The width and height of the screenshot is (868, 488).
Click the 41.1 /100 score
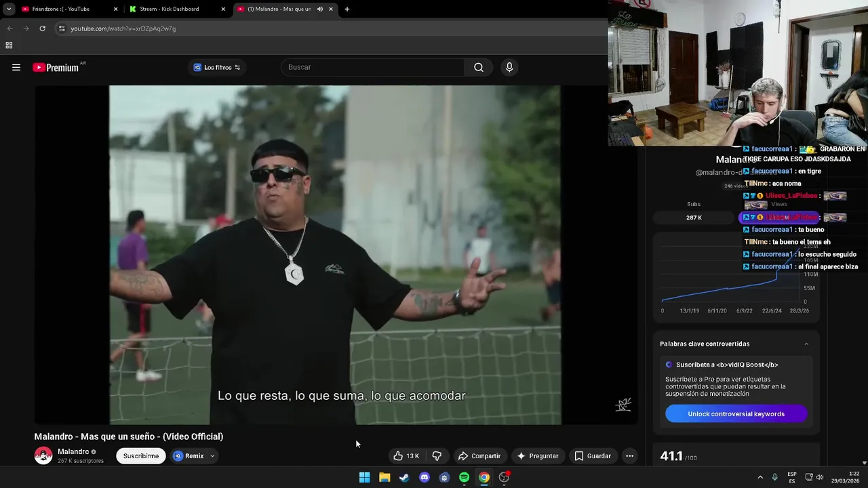[679, 457]
